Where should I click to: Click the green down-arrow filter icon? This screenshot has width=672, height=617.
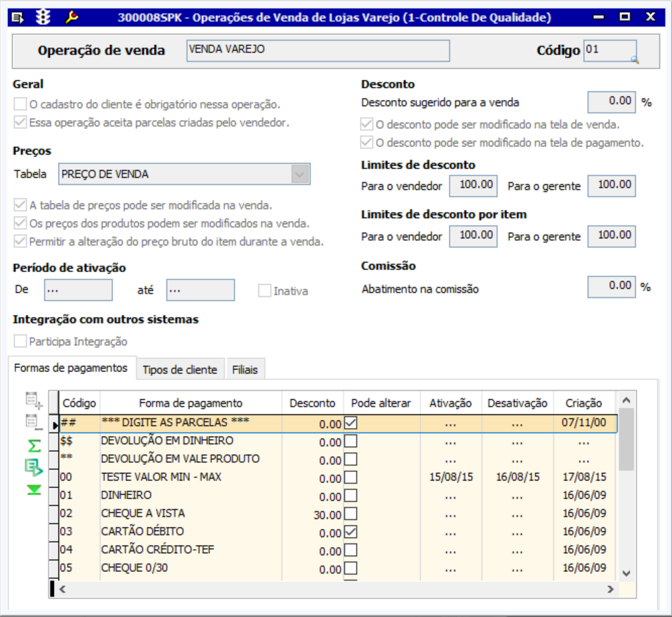pyautogui.click(x=34, y=490)
